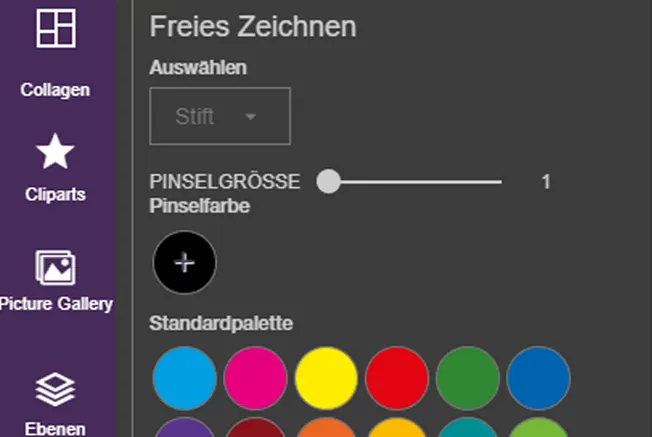Select the teal swatch in second row

[467, 430]
